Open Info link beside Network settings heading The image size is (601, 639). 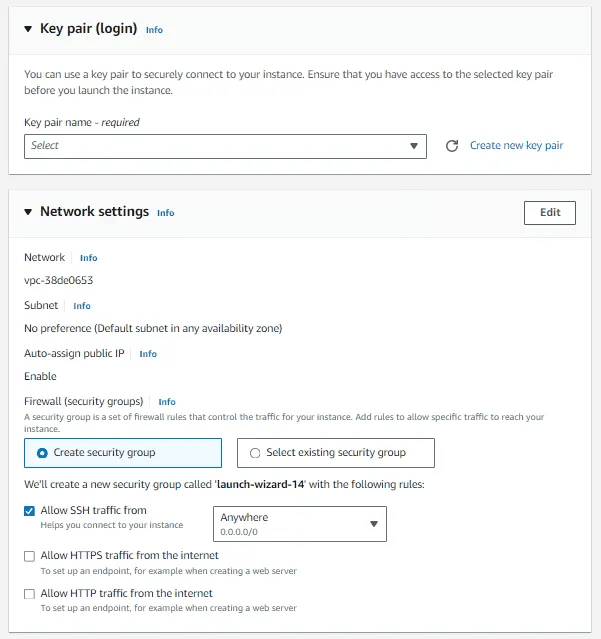click(166, 213)
